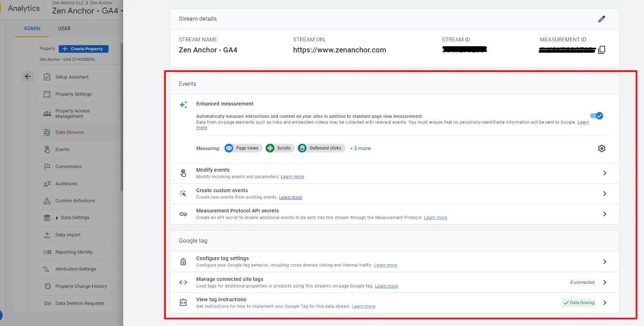
Task: Click the Configure tag settings icon
Action: pyautogui.click(x=183, y=262)
